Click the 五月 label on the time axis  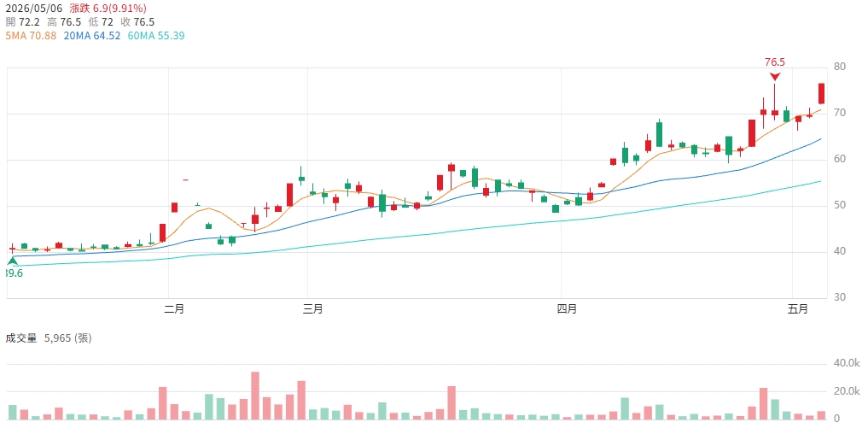click(x=798, y=309)
